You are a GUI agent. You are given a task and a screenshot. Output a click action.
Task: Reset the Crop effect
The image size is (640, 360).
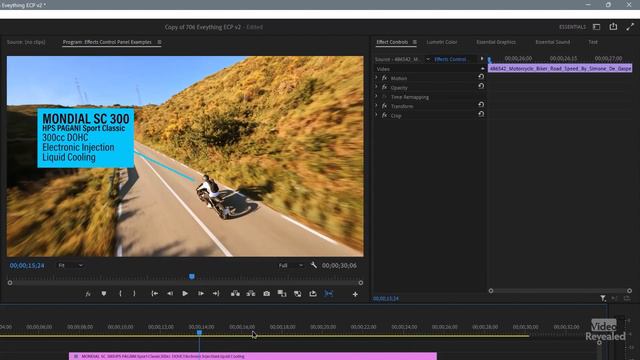click(481, 114)
